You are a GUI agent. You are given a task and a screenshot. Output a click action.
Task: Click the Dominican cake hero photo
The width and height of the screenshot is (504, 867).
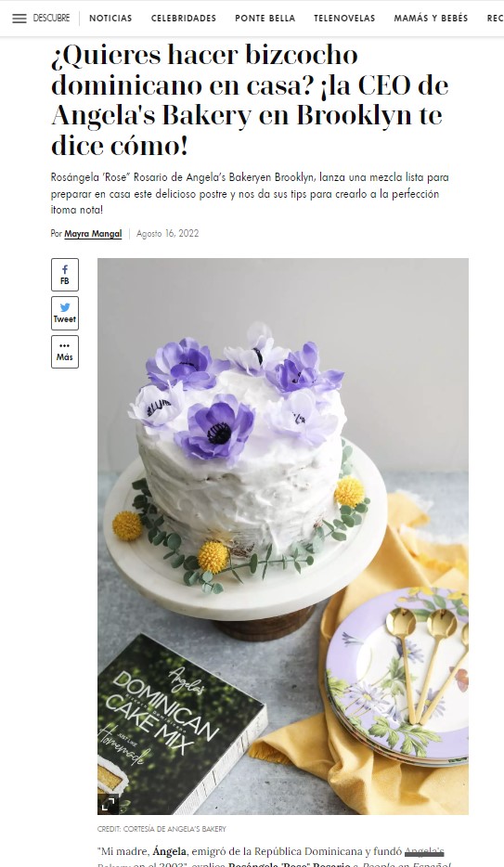(x=283, y=536)
